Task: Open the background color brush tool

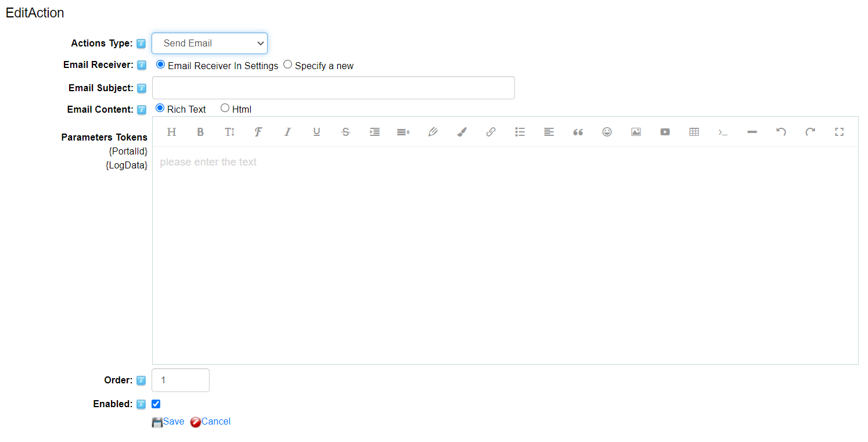Action: pos(462,132)
